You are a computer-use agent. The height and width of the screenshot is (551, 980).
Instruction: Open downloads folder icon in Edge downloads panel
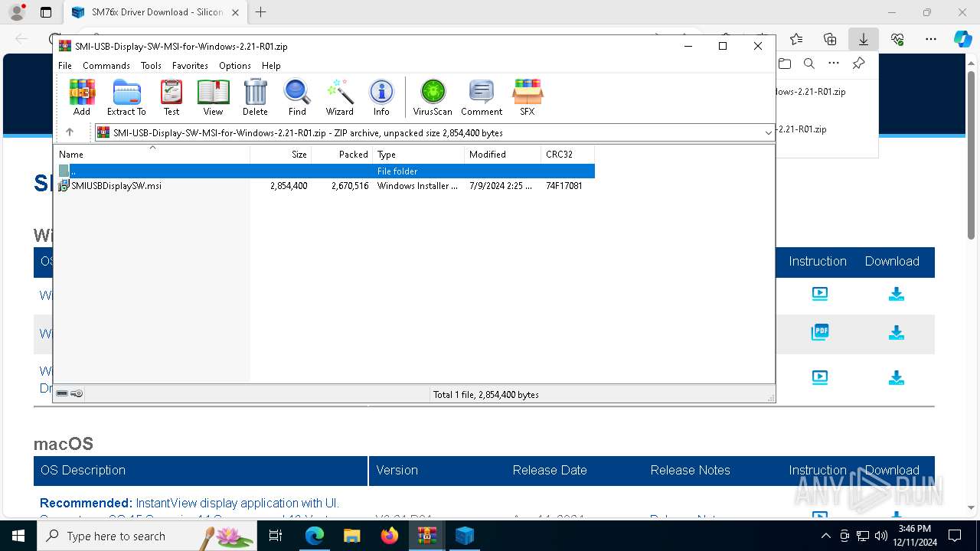784,64
